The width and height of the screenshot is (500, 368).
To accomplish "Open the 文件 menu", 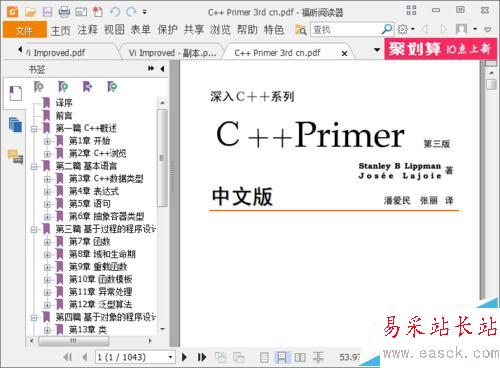I will (x=25, y=30).
